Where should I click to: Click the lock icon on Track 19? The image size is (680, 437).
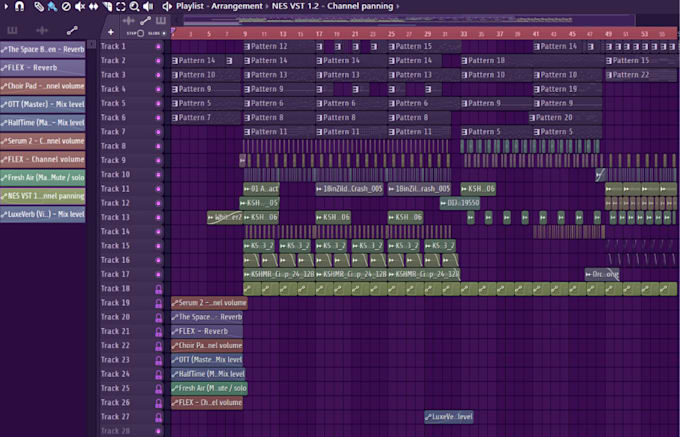(x=159, y=303)
